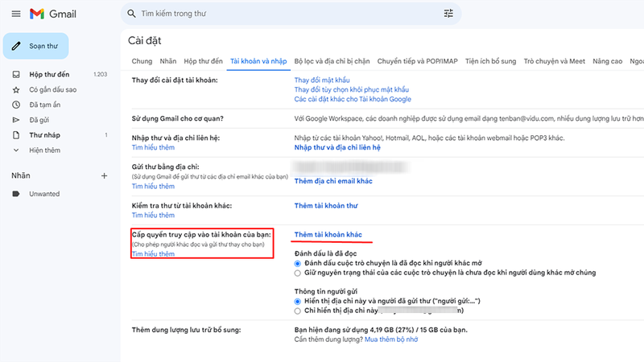Image resolution: width=644 pixels, height=362 pixels.
Task: Click Thêm địa chỉ email khác link
Action: tap(333, 181)
